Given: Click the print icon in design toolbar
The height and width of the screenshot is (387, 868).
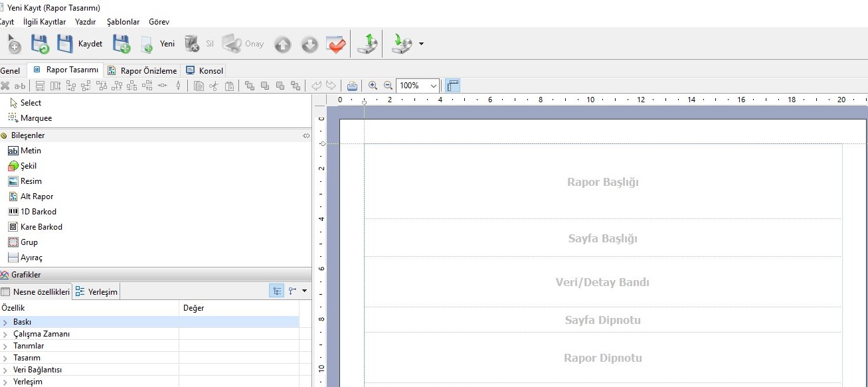Looking at the screenshot, I should coord(352,86).
